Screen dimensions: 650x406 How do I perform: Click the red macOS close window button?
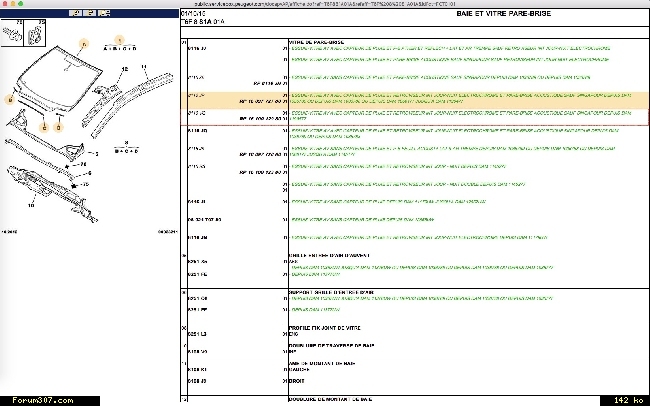point(5,3)
